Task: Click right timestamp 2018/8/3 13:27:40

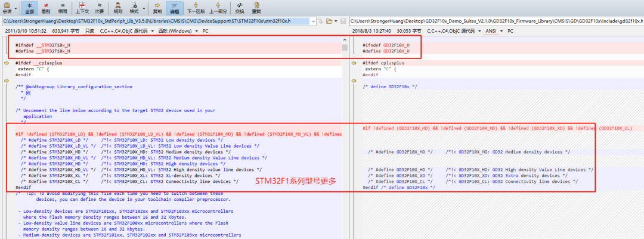Action: point(371,31)
